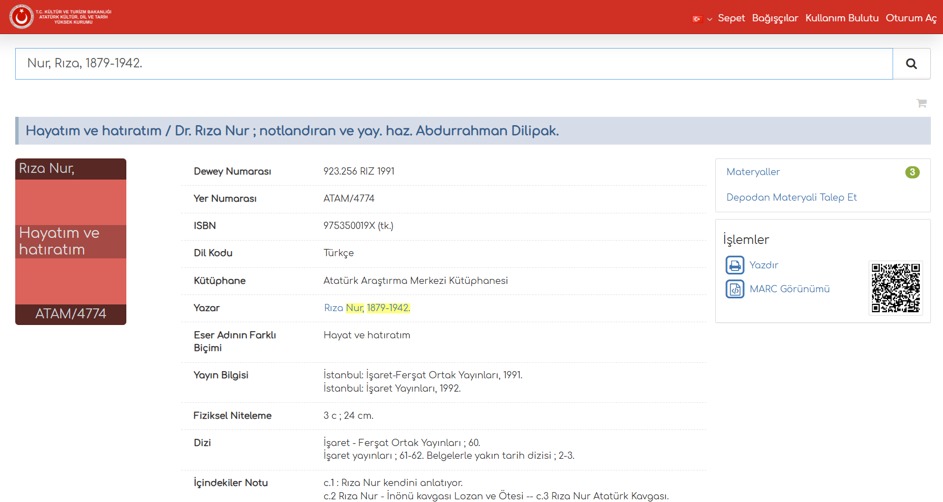The width and height of the screenshot is (943, 502).
Task: Click the MARC Görünümü code icon
Action: (735, 289)
